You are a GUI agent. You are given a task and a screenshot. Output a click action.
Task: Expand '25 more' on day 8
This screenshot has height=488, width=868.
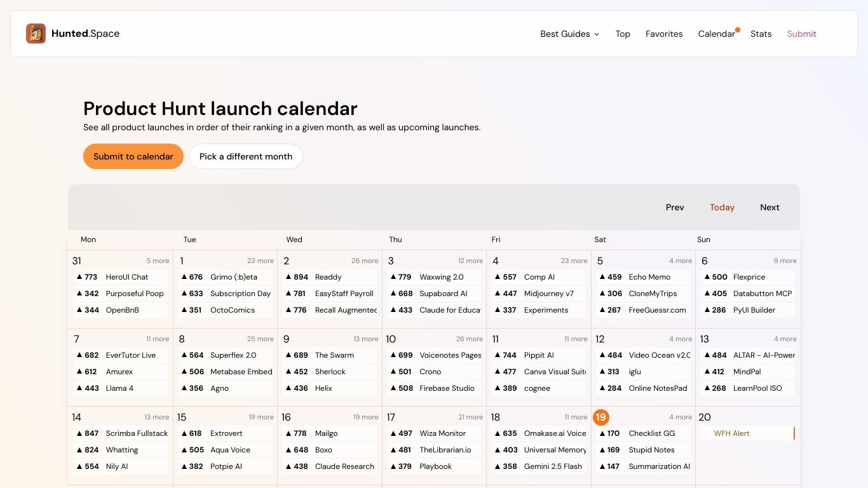[261, 339]
